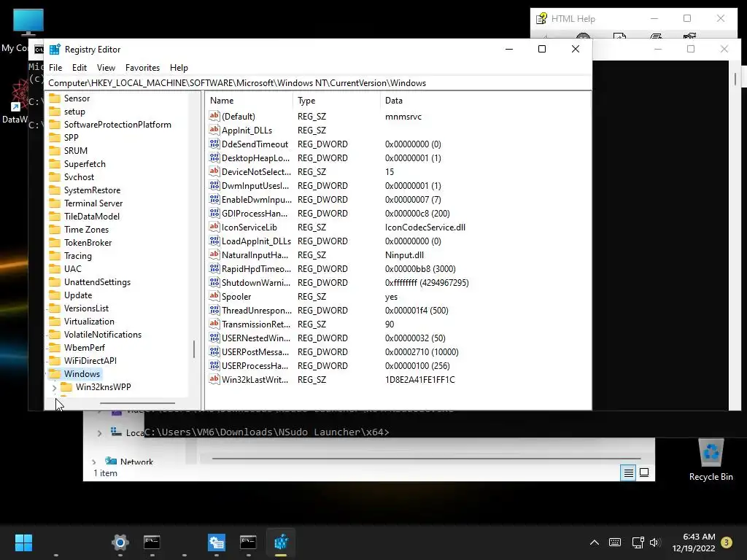747x560 pixels.
Task: Select the SRUM folder icon
Action: (55, 150)
